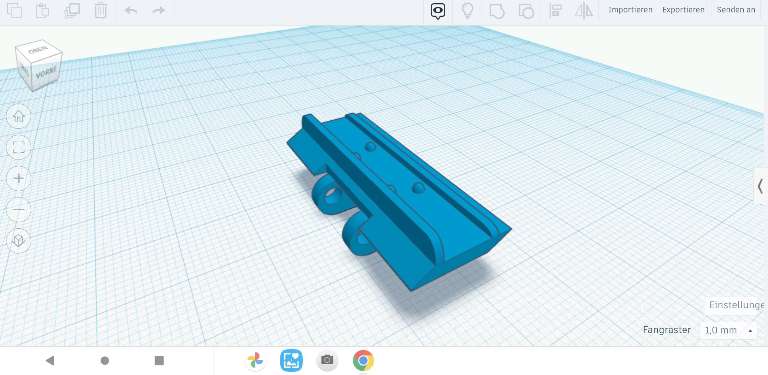Click the Senden an button
768x375 pixels.
click(736, 10)
